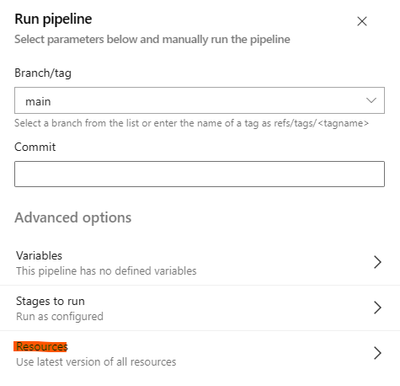Click the 'Run as configured' subtitle
This screenshot has width=400, height=386.
coord(60,316)
